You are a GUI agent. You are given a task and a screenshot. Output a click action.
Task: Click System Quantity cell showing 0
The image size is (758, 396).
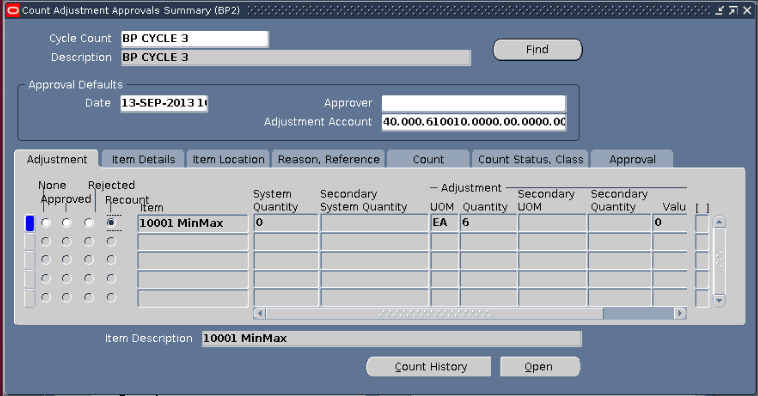[x=286, y=223]
